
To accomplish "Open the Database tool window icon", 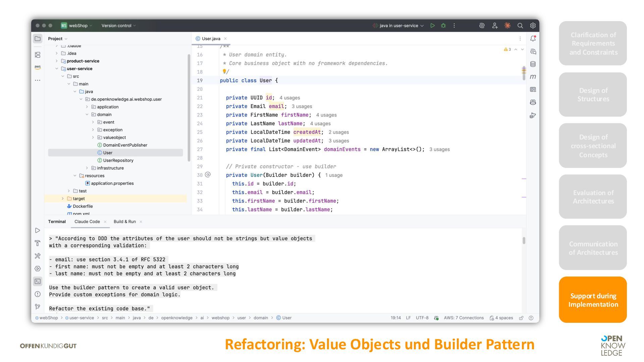I will tap(533, 64).
